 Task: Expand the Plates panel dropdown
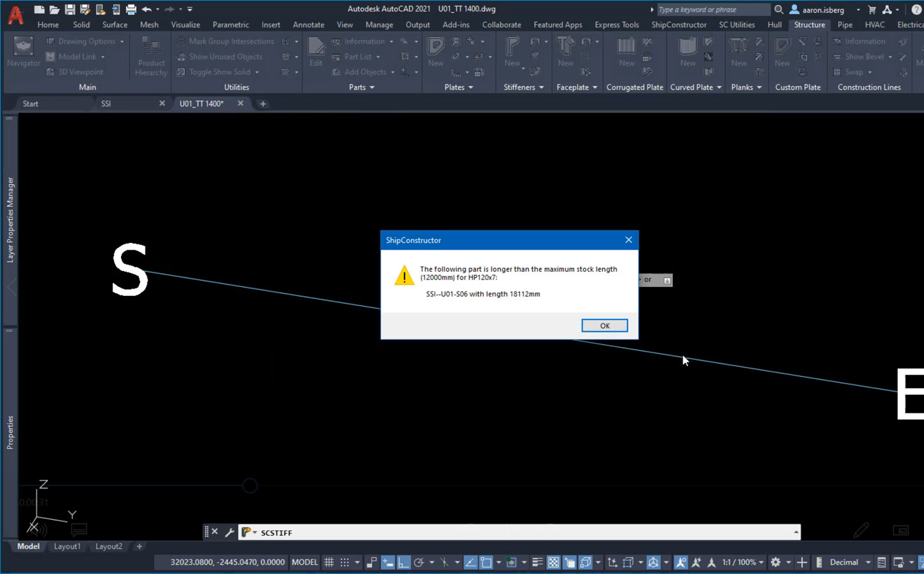459,87
